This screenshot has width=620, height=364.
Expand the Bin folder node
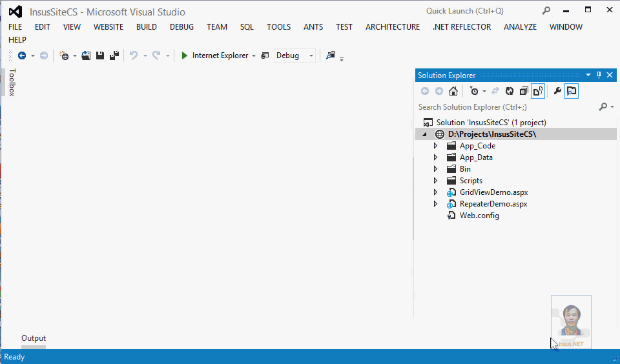[435, 169]
